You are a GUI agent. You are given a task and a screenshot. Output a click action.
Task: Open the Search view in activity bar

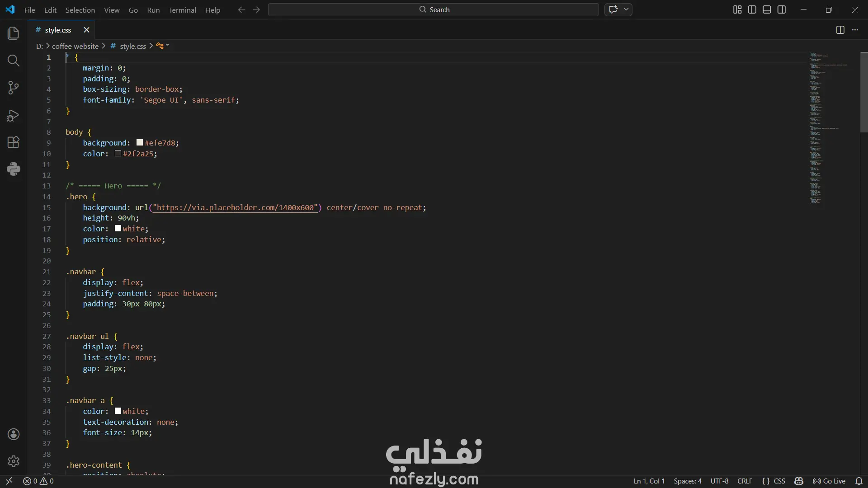(14, 61)
